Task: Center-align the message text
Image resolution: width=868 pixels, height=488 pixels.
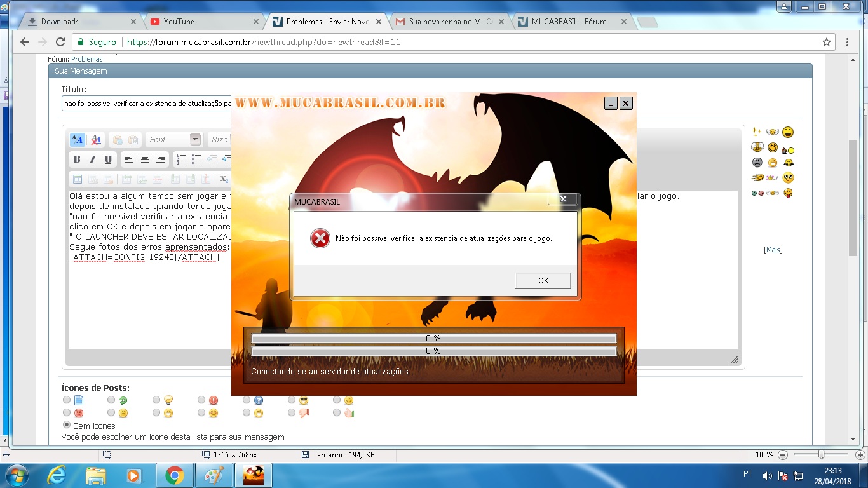Action: (145, 159)
